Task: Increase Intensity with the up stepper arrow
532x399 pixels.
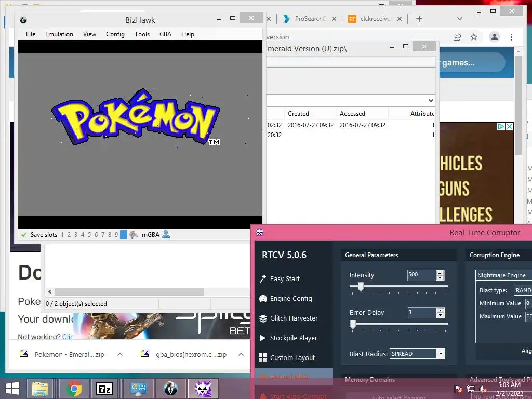Action: click(x=440, y=273)
